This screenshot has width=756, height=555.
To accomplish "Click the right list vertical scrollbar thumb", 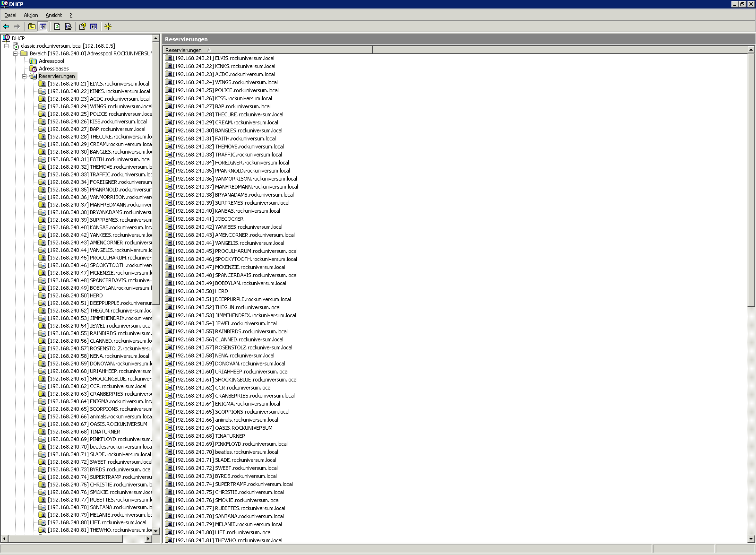I will tap(751, 180).
